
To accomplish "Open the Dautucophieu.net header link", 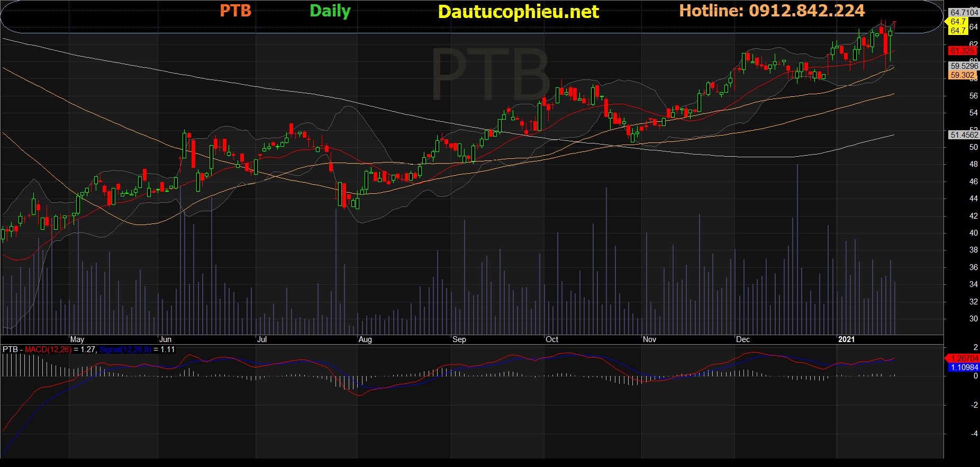I will tap(519, 12).
